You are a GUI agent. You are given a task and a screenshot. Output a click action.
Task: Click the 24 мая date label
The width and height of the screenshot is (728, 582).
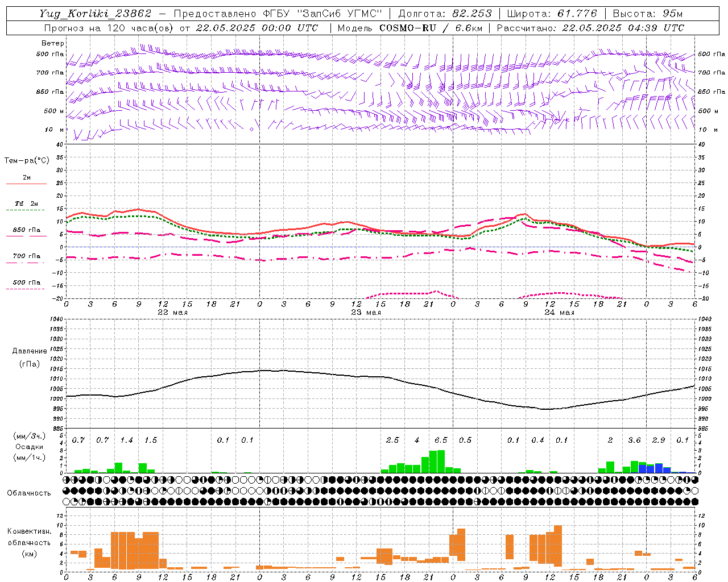(x=559, y=313)
